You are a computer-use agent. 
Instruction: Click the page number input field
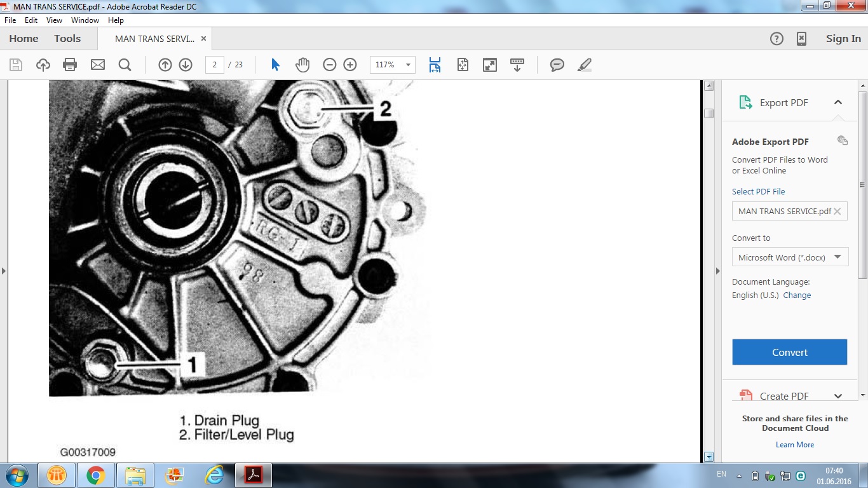[x=215, y=65]
